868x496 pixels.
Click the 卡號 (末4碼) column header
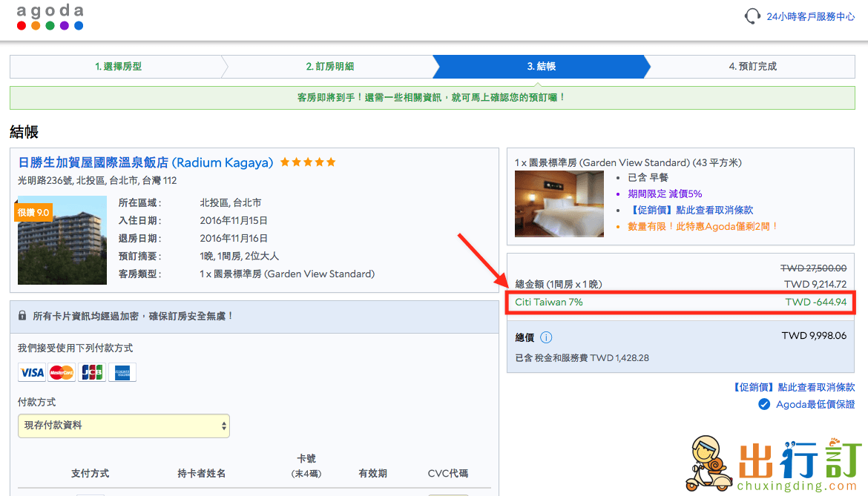(306, 466)
